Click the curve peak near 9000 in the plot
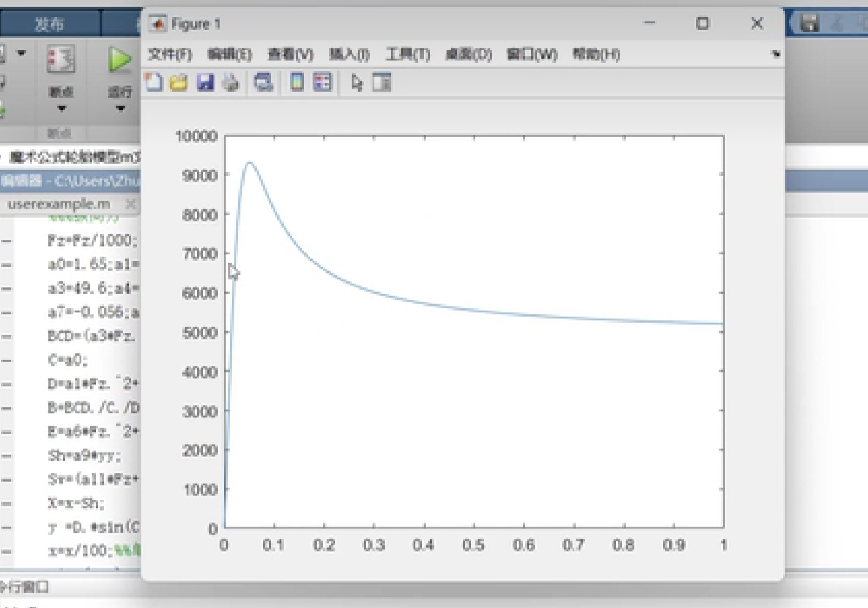 (x=249, y=163)
